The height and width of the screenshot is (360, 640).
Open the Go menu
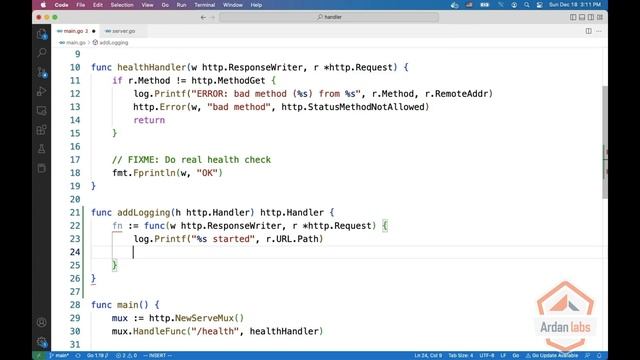point(165,5)
